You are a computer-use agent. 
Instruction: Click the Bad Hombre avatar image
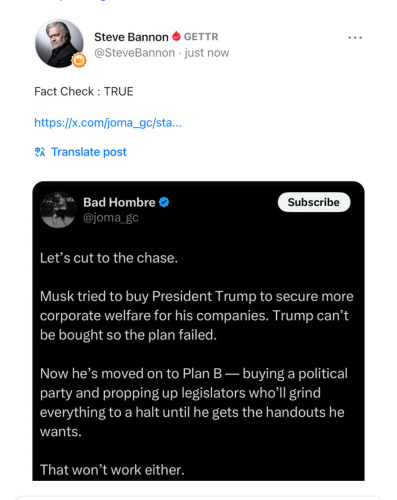[58, 210]
